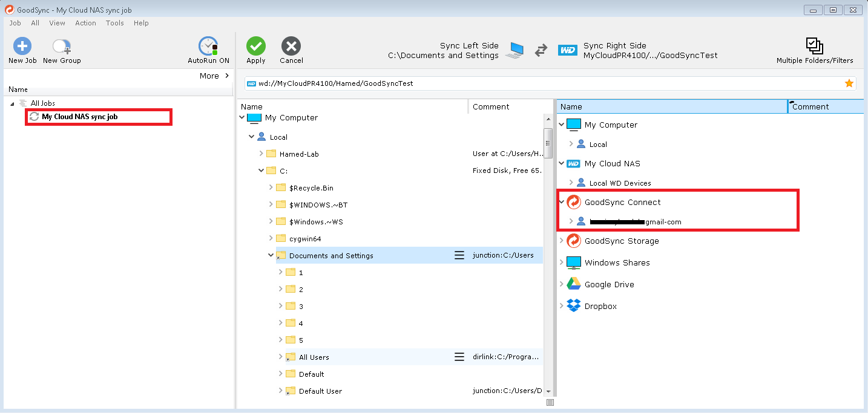868x413 pixels.
Task: Click the yellow star bookmark icon
Action: [849, 83]
